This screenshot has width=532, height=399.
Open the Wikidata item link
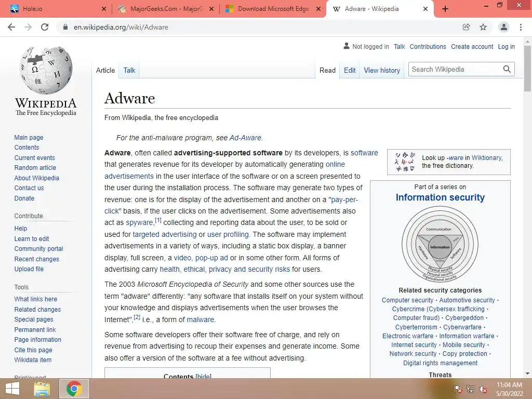coord(33,360)
